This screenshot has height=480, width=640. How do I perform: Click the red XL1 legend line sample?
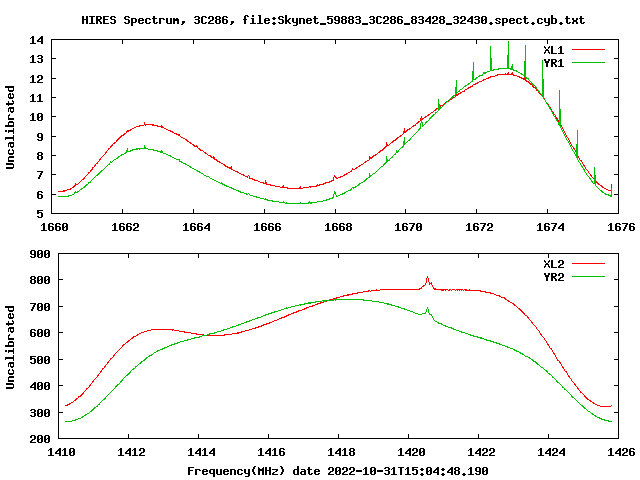[588, 50]
